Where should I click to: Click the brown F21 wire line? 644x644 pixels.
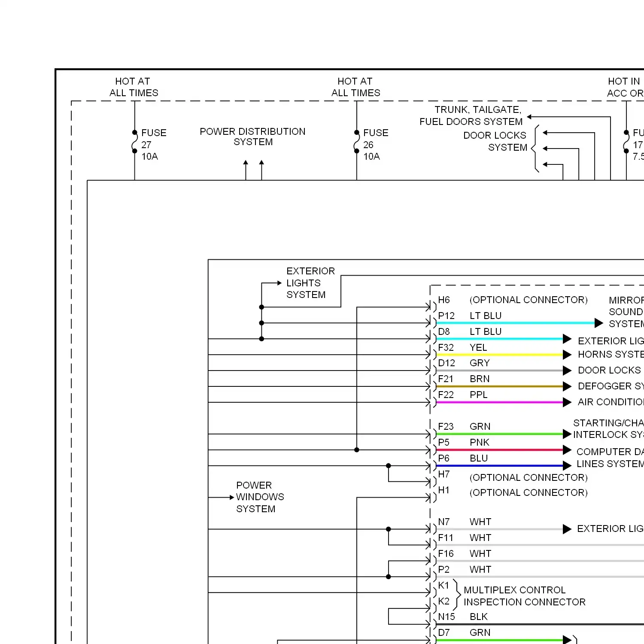tap(499, 386)
